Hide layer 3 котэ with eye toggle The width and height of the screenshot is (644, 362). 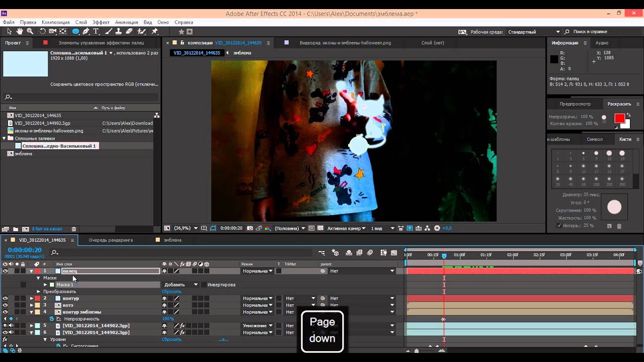tap(5, 305)
